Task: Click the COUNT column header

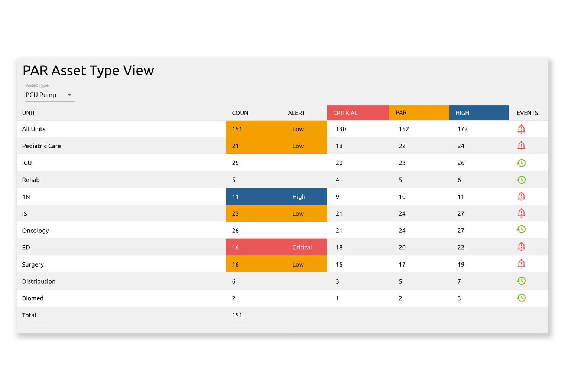Action: click(x=241, y=112)
